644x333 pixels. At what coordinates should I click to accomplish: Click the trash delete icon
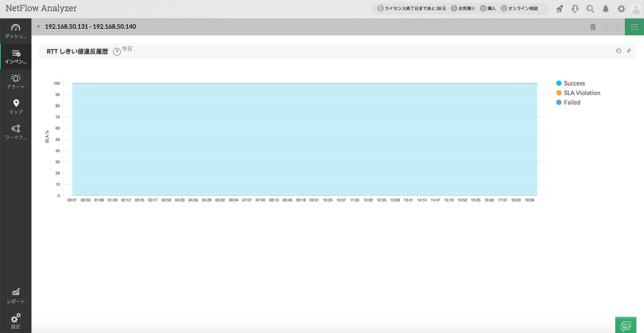click(x=593, y=27)
